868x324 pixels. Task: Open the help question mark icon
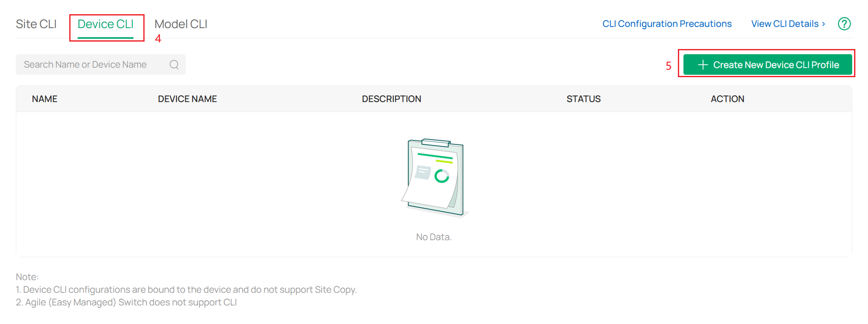point(844,24)
